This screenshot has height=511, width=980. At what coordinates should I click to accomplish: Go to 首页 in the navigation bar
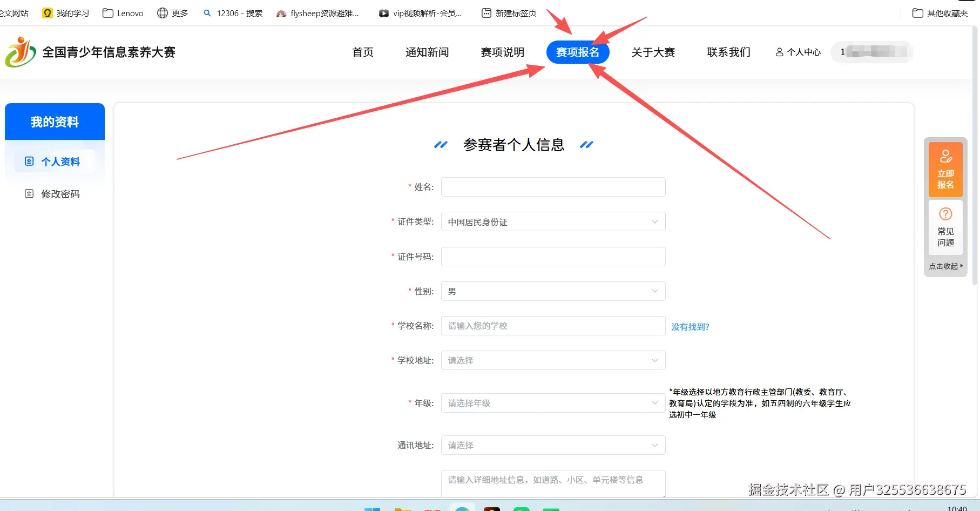click(x=363, y=52)
